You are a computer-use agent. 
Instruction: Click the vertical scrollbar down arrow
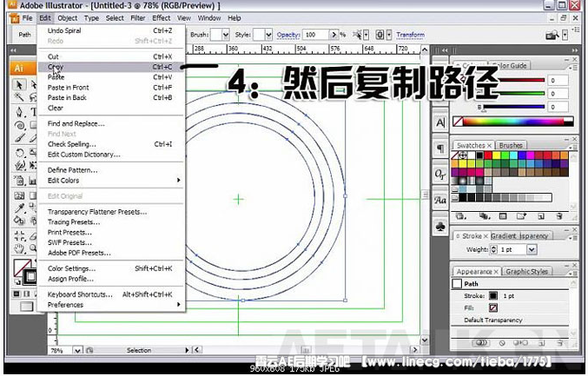(424, 340)
